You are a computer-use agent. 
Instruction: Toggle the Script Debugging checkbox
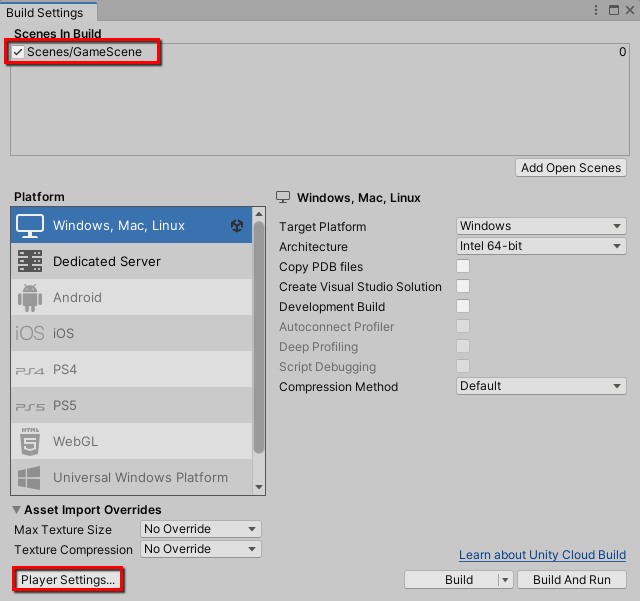[463, 366]
